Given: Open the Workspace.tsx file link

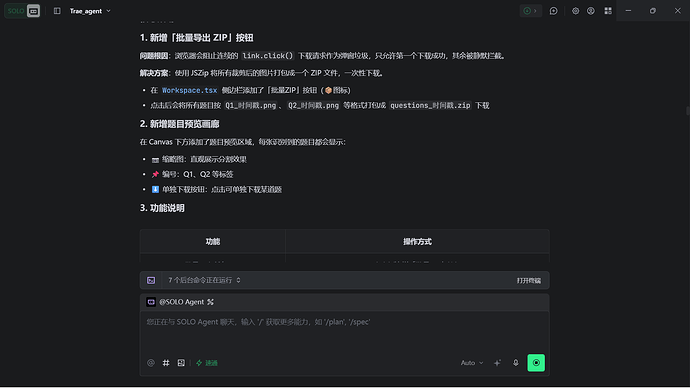Looking at the screenshot, I should click(x=190, y=90).
